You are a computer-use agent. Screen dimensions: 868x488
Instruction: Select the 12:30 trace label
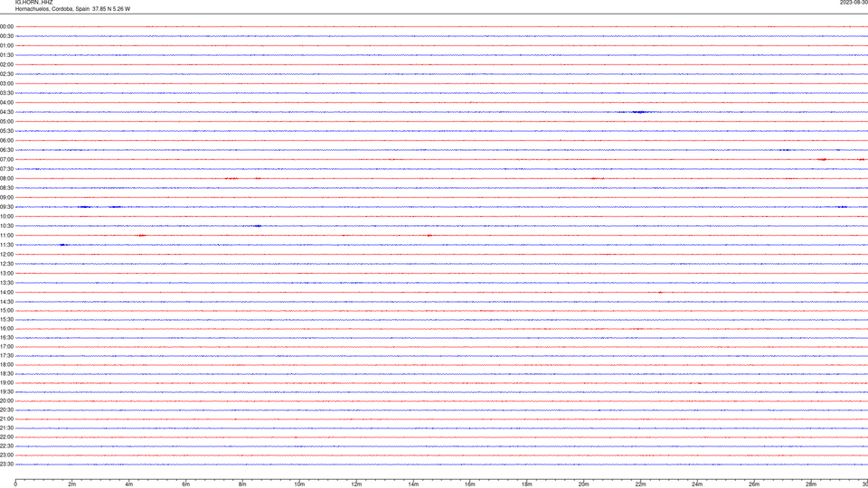[x=6, y=264]
